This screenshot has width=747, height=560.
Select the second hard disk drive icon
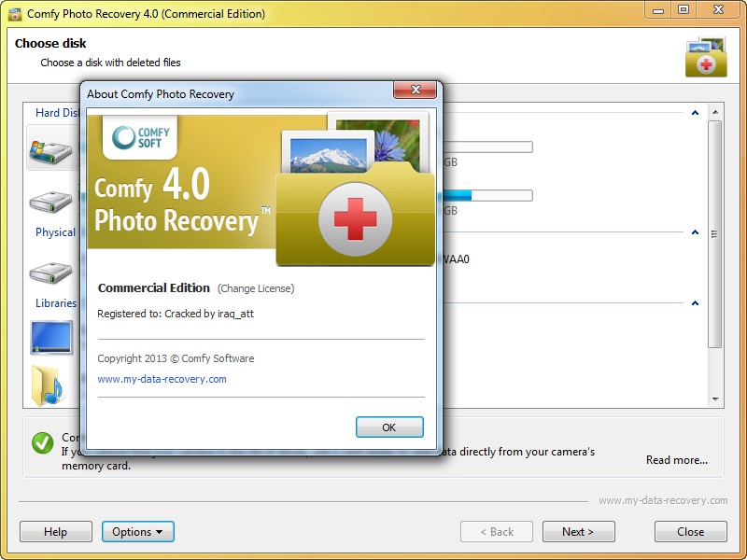click(50, 202)
